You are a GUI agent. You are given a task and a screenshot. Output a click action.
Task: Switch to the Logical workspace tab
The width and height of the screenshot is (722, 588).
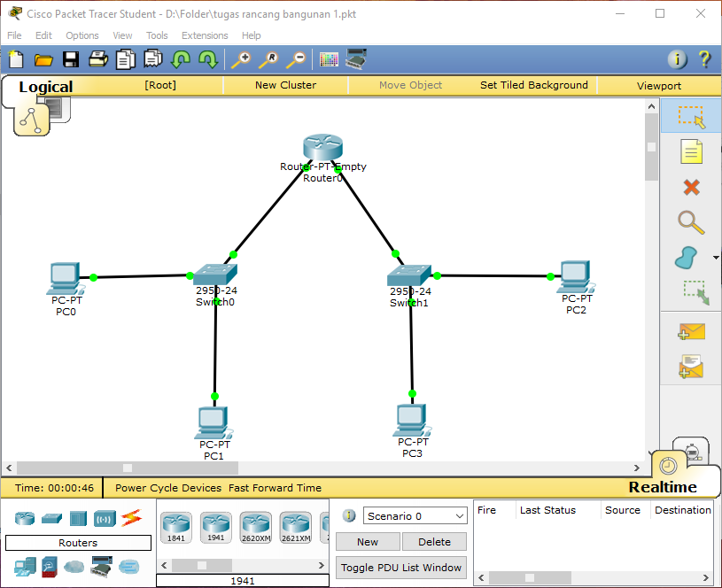(45, 87)
